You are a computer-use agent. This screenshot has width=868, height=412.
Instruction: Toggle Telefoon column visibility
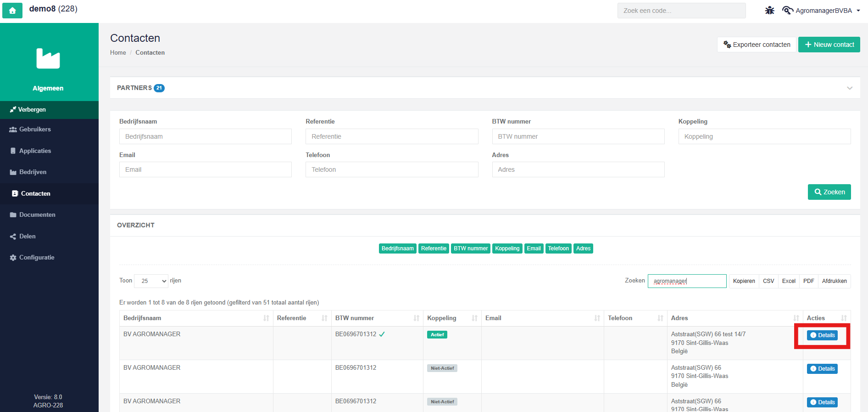(558, 248)
